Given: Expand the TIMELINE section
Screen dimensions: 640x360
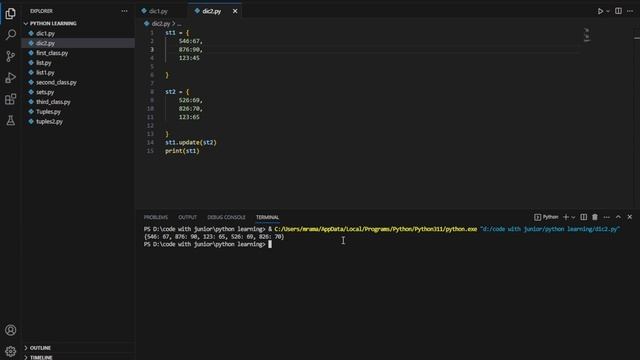Looking at the screenshot, I should tap(41, 357).
